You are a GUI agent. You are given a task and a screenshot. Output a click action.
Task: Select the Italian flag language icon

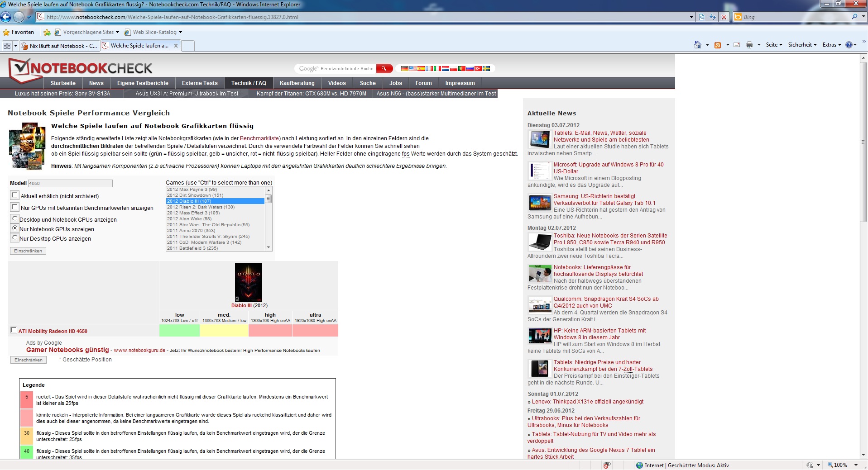pos(437,69)
